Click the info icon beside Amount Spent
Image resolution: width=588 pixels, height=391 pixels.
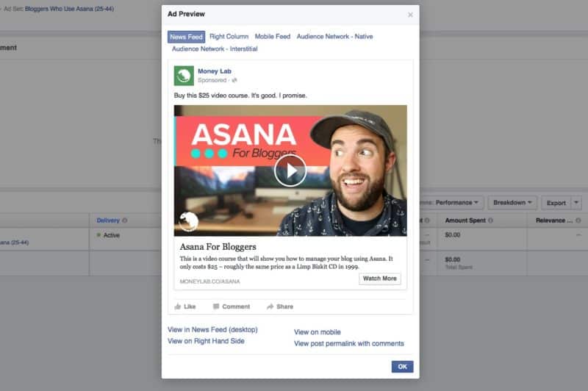point(490,220)
